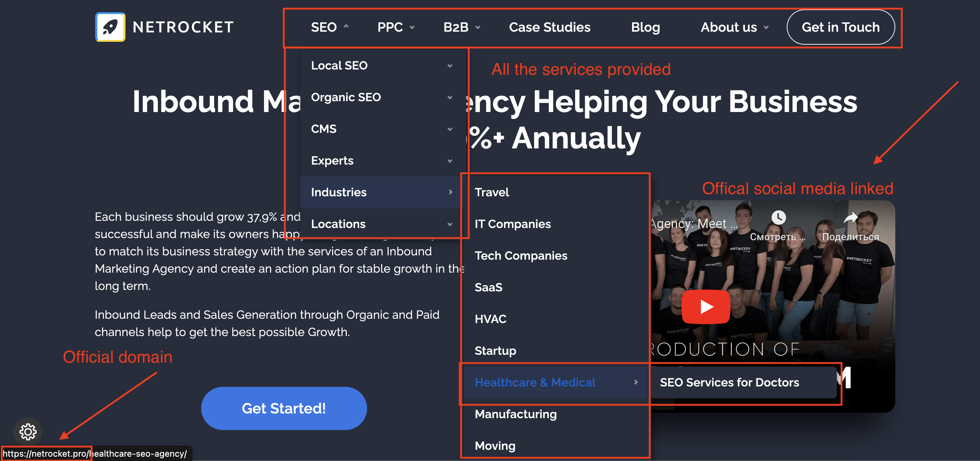Open the Blog menu item
Viewport: 980px width, 461px height.
645,27
